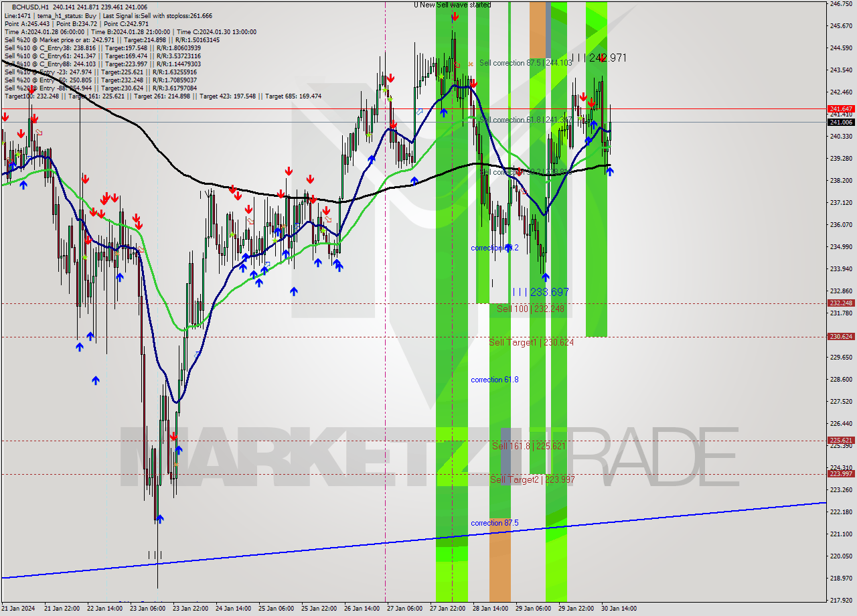
Task: Click the current price tag 241.006
Action: (841, 122)
